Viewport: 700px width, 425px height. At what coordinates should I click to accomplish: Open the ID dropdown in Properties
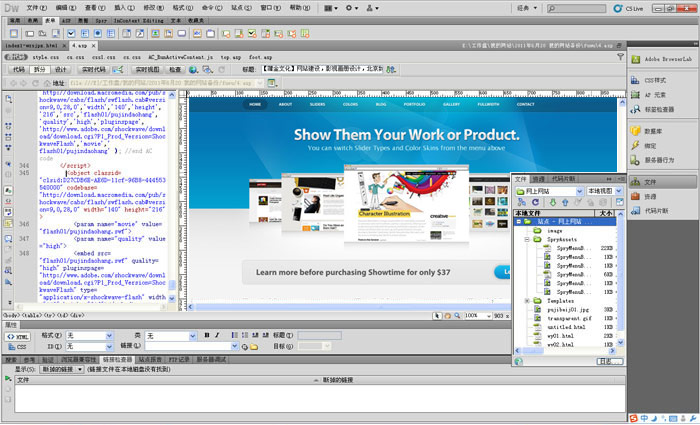109,347
